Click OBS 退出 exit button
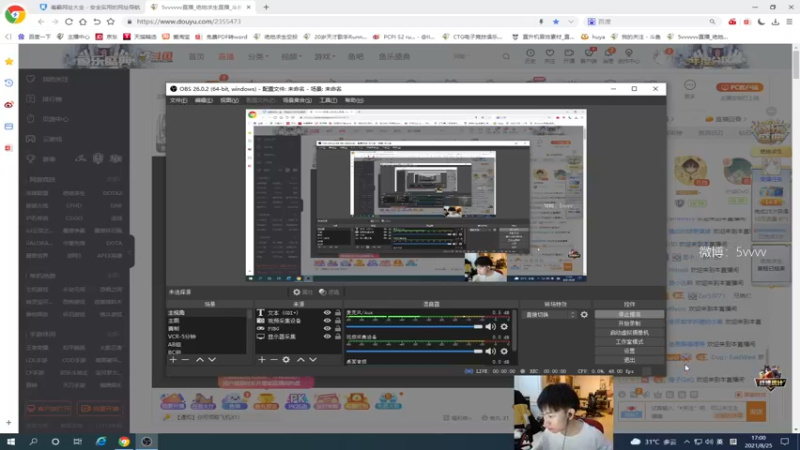 [630, 360]
